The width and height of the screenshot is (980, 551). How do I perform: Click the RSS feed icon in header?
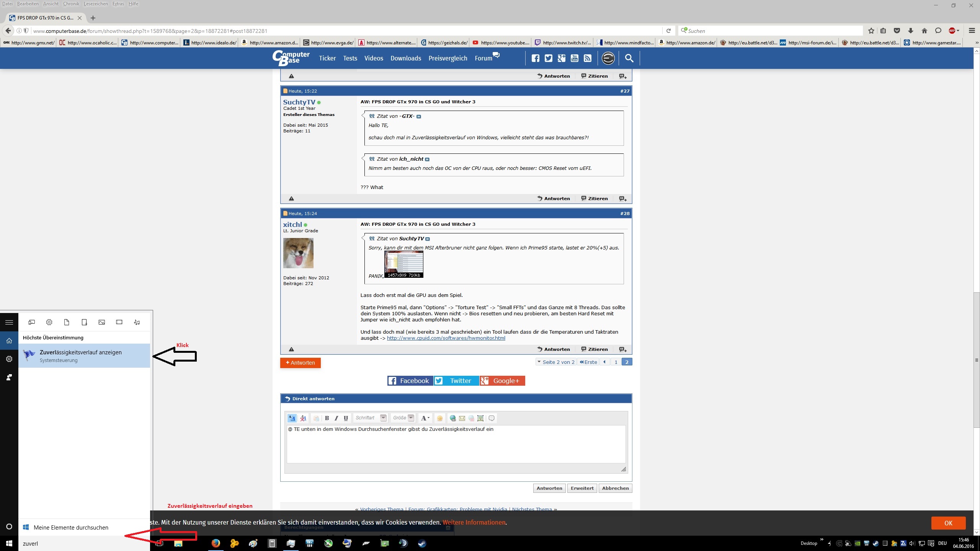click(587, 58)
